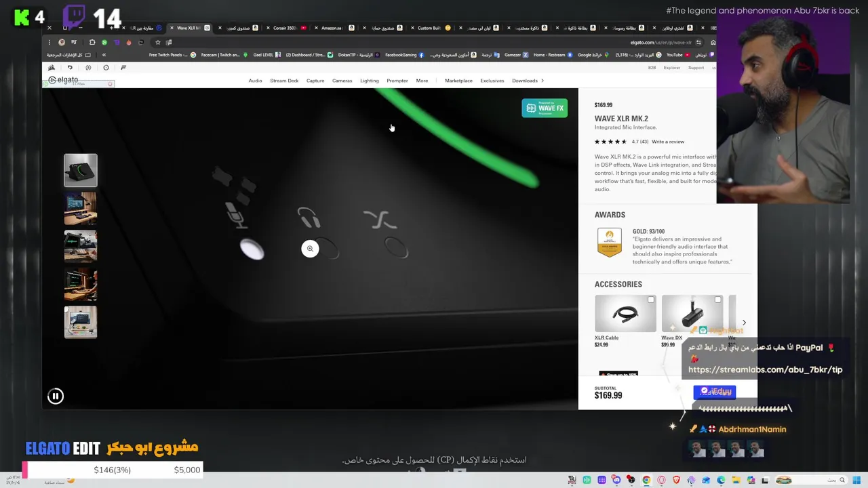Open the Cameras menu

[x=342, y=81]
